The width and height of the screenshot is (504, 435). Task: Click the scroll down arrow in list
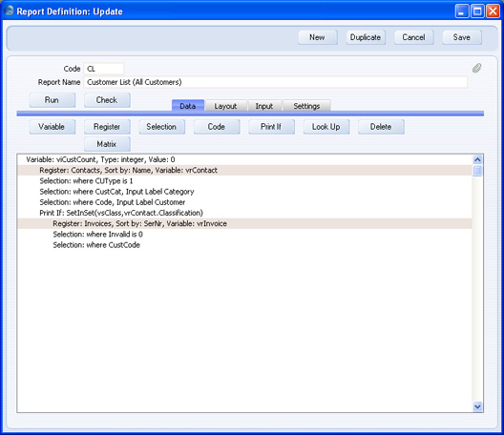pos(477,406)
